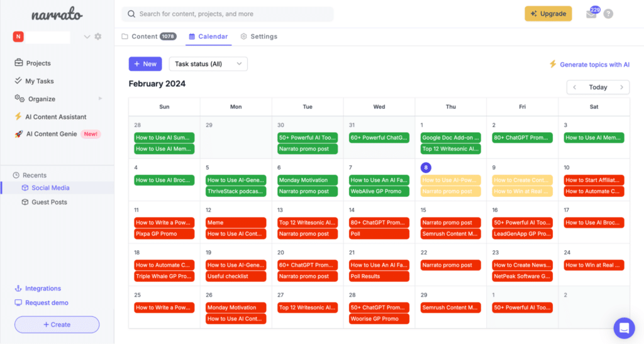This screenshot has width=644, height=344.
Task: Open the mail notifications icon
Action: pyautogui.click(x=591, y=14)
